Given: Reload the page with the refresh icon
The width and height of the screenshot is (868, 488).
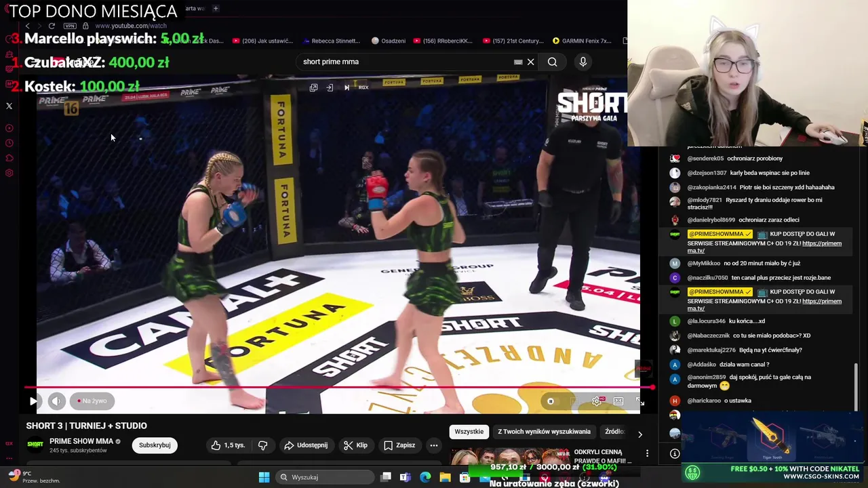Looking at the screenshot, I should [x=52, y=26].
